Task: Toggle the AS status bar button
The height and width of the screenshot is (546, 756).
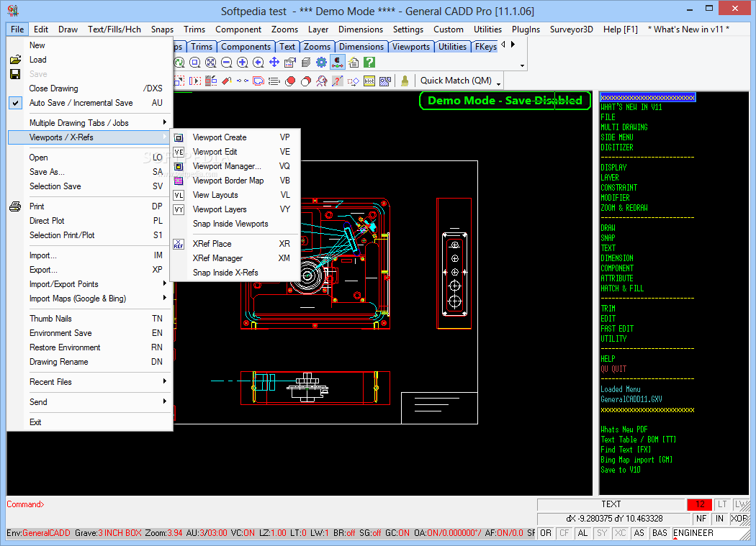Action: [639, 533]
